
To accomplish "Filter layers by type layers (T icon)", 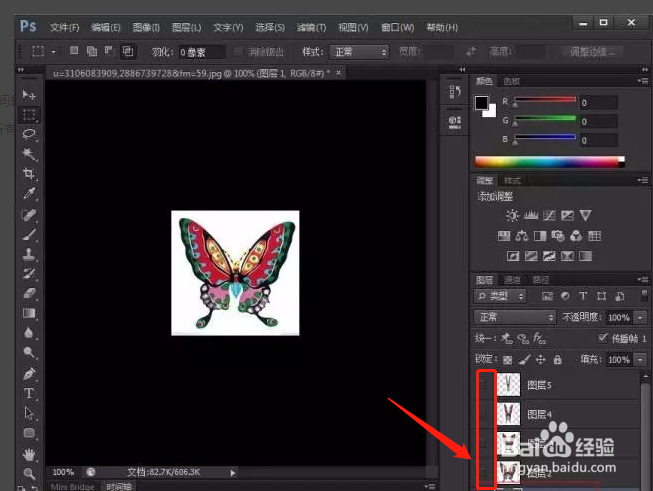I will tap(583, 296).
